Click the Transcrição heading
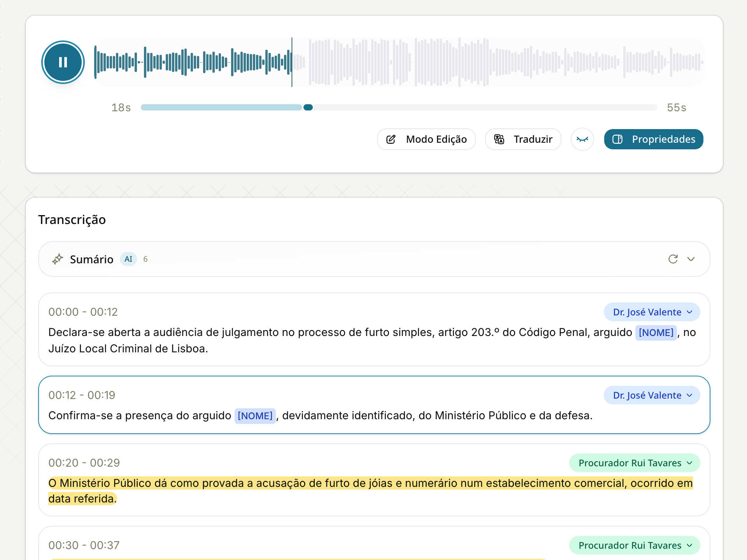The height and width of the screenshot is (560, 747). tap(72, 220)
